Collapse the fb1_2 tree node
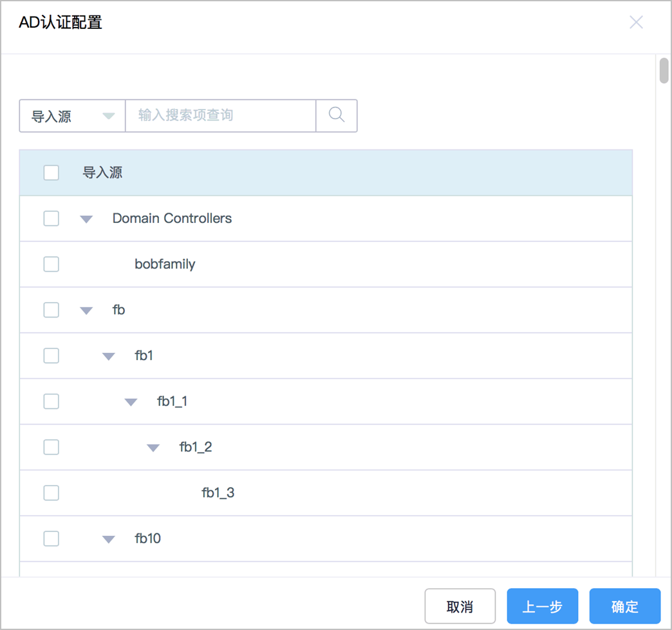This screenshot has width=672, height=630. (x=153, y=448)
